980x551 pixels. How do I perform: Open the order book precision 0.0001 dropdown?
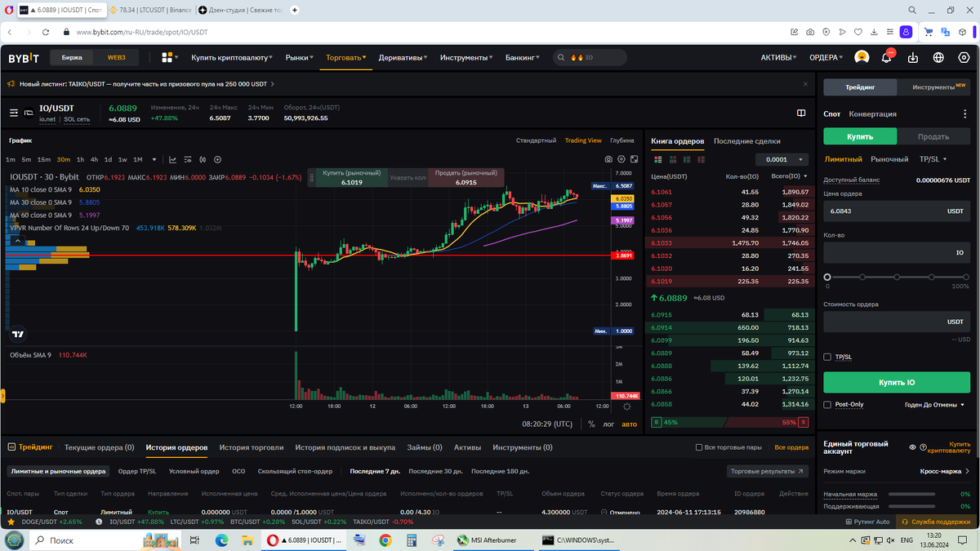[782, 159]
